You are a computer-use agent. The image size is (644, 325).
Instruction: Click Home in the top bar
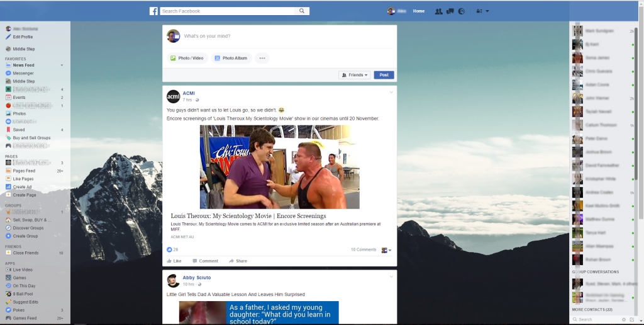419,11
